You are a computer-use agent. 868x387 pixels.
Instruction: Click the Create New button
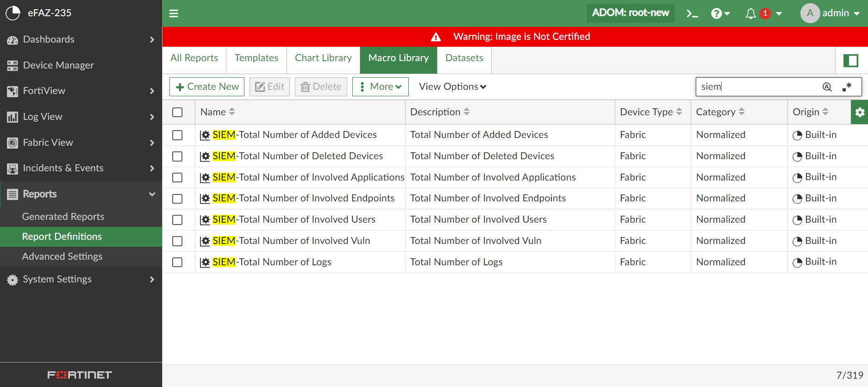[x=207, y=87]
